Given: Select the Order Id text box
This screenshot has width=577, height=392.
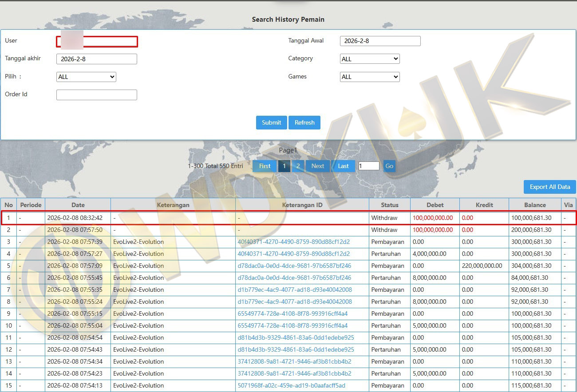Looking at the screenshot, I should (97, 94).
